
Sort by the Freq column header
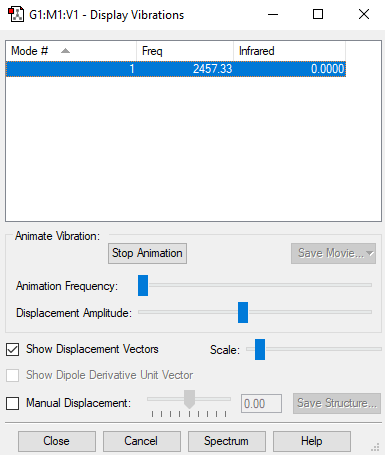pyautogui.click(x=185, y=51)
